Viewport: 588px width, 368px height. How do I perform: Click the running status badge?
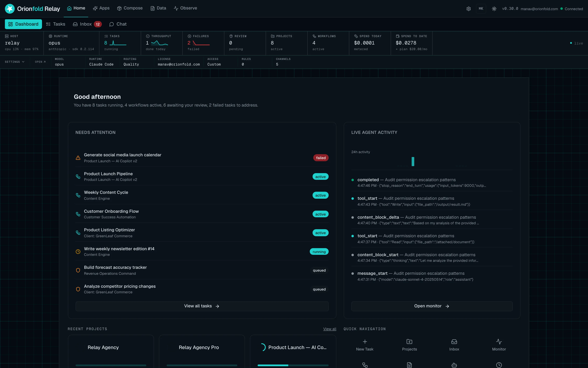[x=319, y=251]
